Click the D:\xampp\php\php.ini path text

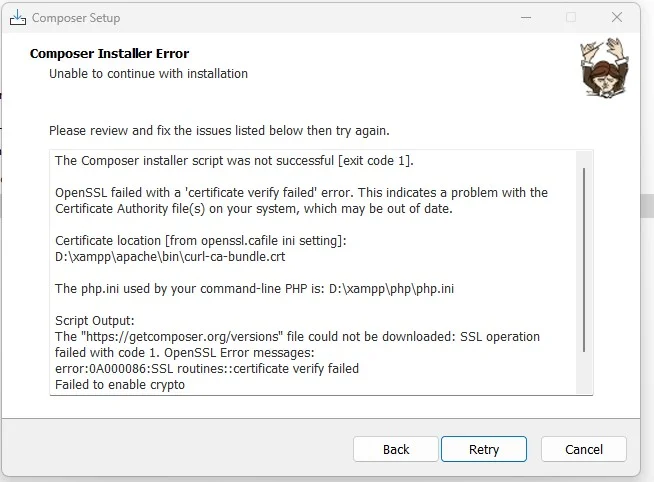point(391,289)
